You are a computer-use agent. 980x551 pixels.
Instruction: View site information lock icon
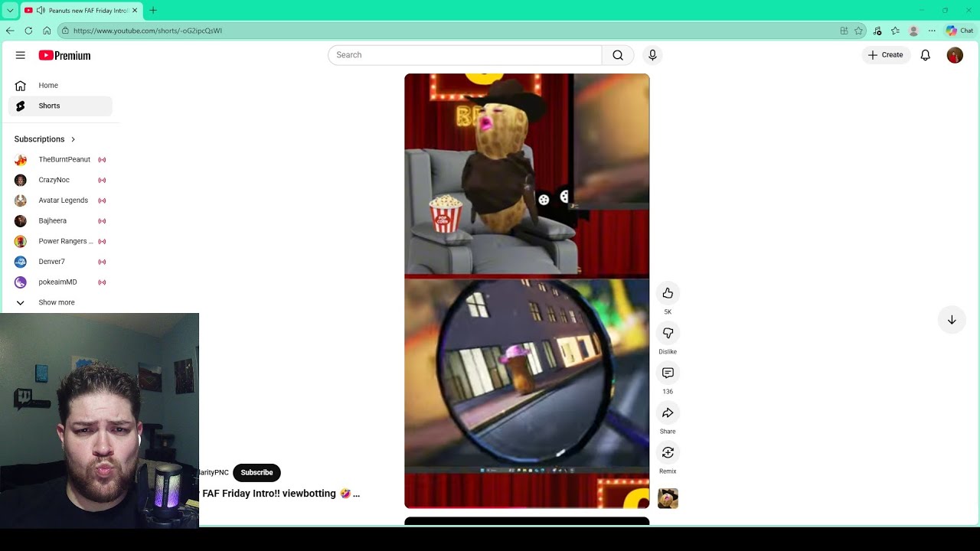pyautogui.click(x=66, y=31)
